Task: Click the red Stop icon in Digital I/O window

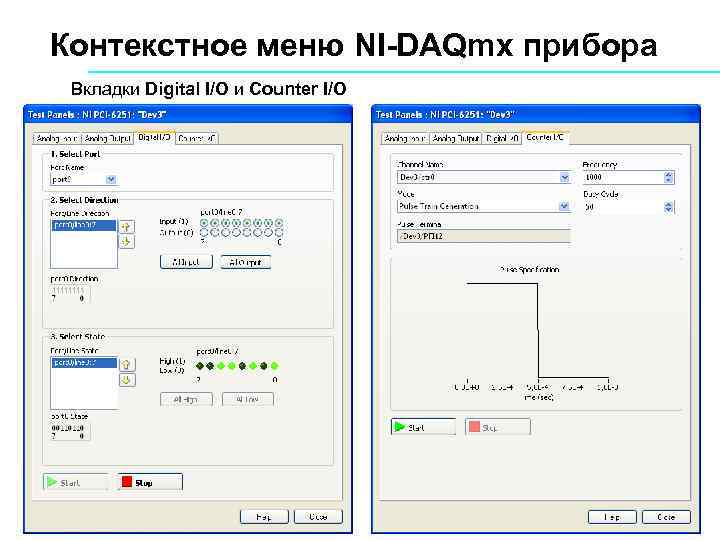Action: tap(127, 482)
